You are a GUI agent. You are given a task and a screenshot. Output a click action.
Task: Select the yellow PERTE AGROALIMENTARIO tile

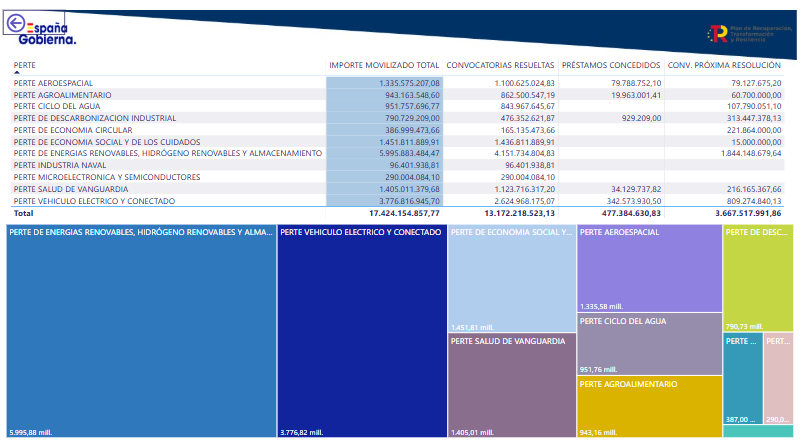(650, 407)
